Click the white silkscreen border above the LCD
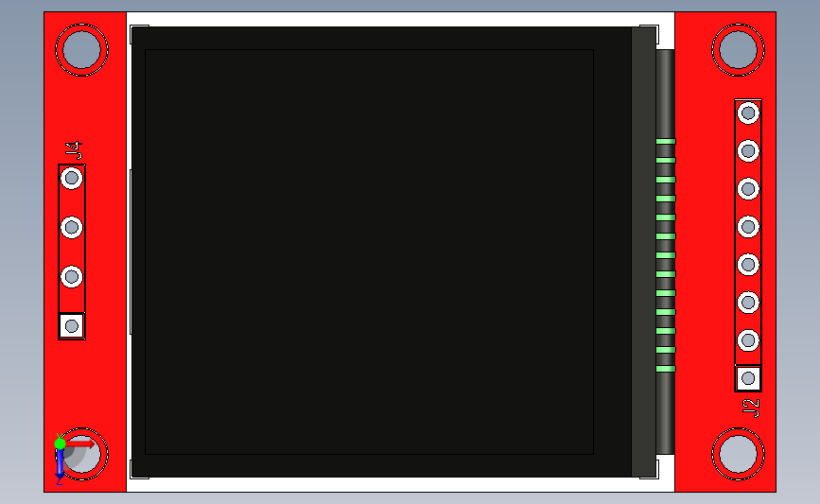Screen dimensions: 820x504 pos(401,19)
